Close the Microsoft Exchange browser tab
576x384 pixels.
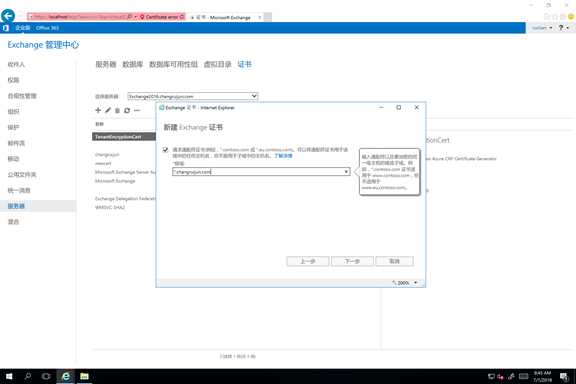pyautogui.click(x=259, y=17)
